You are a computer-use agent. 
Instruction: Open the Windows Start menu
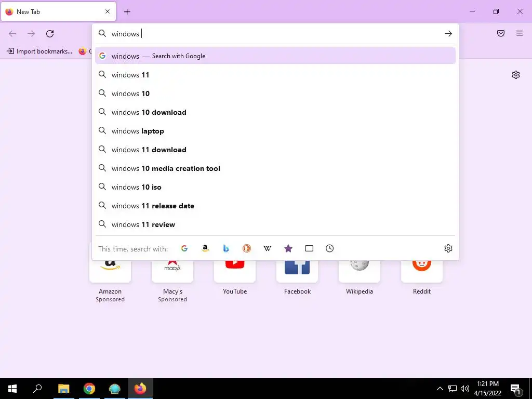12,389
